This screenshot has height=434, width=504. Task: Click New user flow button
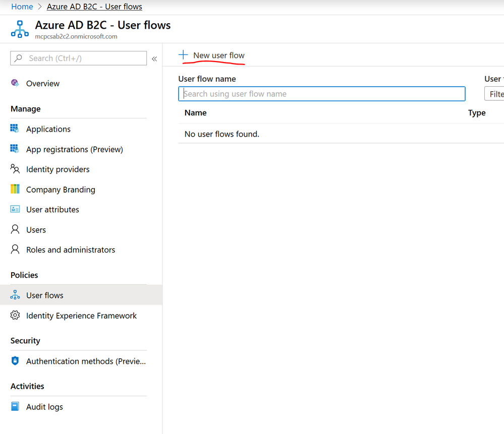click(x=211, y=55)
